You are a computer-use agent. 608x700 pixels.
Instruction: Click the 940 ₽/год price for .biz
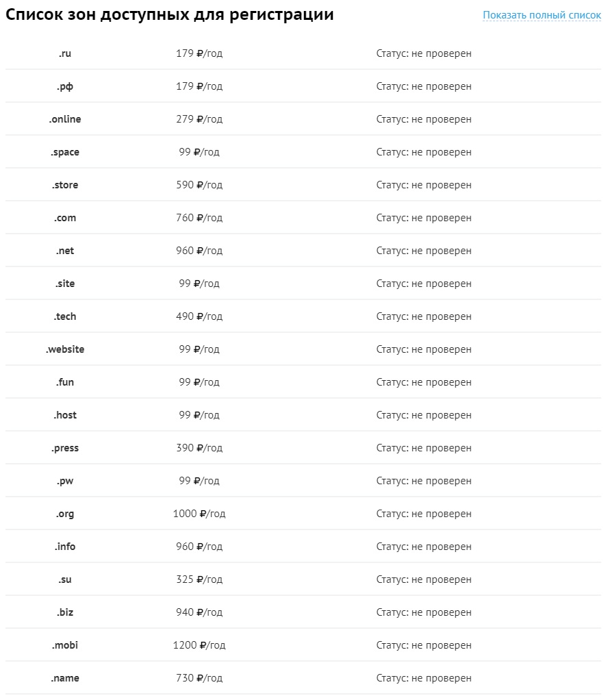[x=199, y=612]
